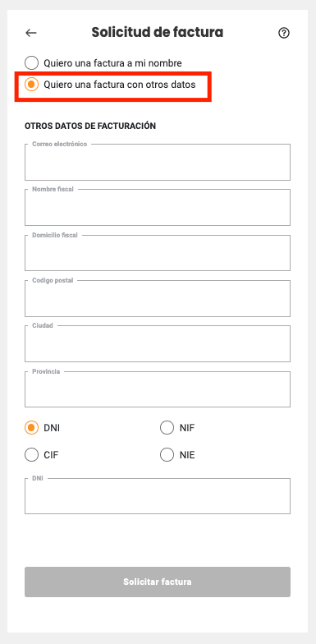
Task: Click the Correo electrónico input field
Action: point(158,163)
